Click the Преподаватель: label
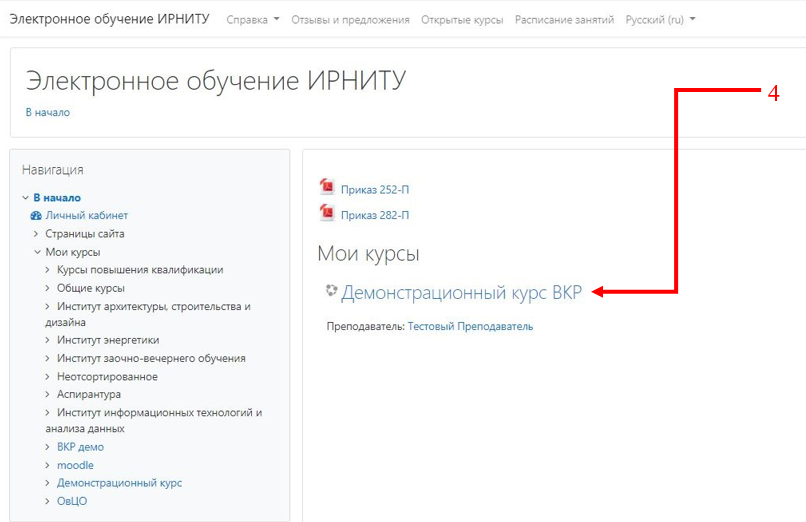The width and height of the screenshot is (806, 522). [365, 326]
